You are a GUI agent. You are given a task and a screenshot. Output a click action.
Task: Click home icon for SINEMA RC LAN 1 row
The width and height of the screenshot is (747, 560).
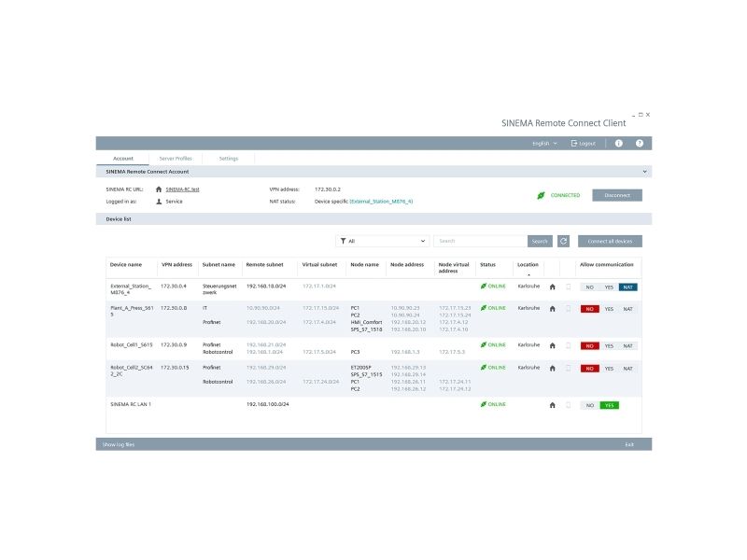click(552, 405)
